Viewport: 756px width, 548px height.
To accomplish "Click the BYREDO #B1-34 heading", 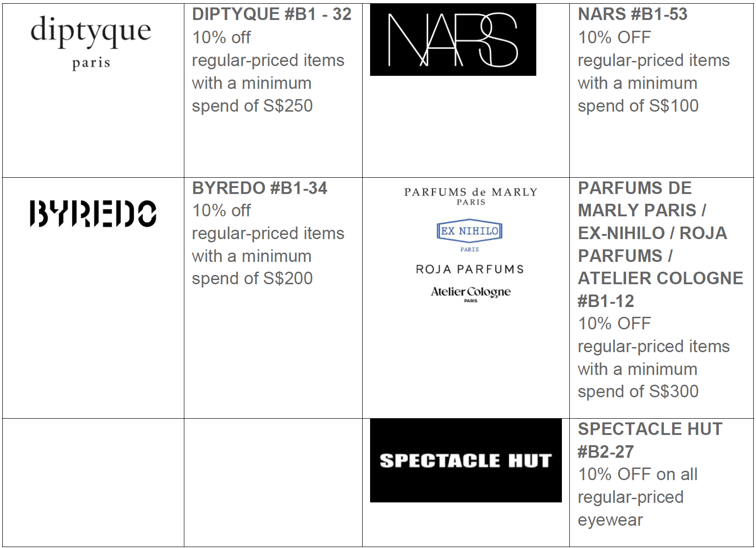I will (x=260, y=188).
